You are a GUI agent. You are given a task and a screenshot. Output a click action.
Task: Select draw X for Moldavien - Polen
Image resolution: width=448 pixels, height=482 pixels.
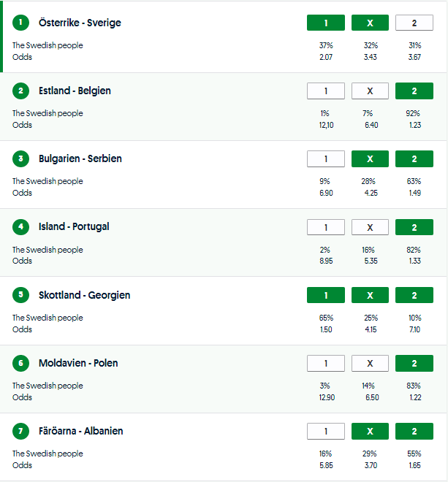370,363
